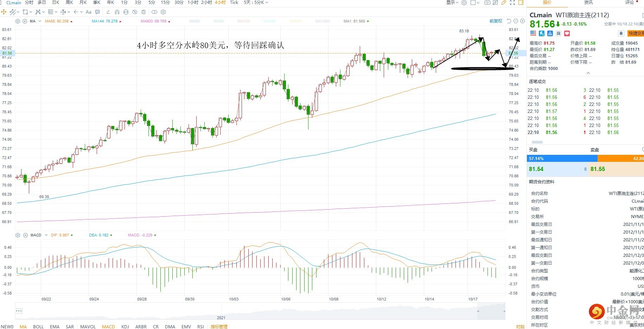Open MACD indicator settings gear

pos(18,235)
